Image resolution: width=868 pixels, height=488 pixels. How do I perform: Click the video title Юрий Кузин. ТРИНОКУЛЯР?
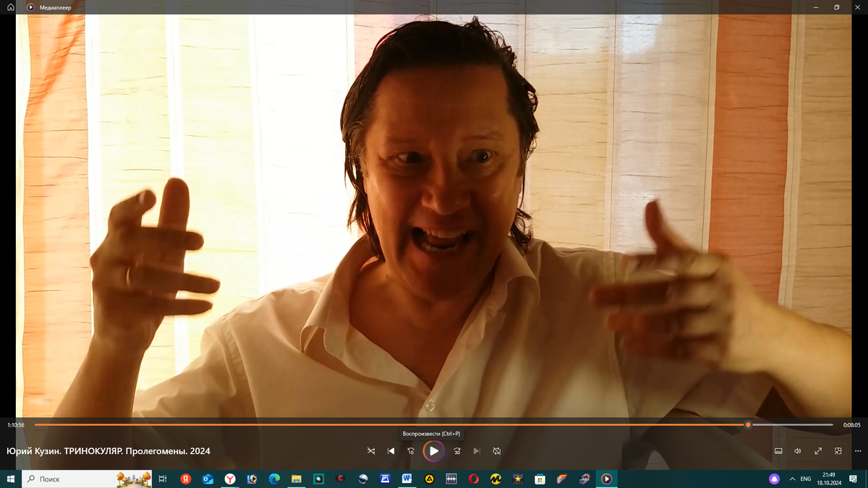(109, 451)
